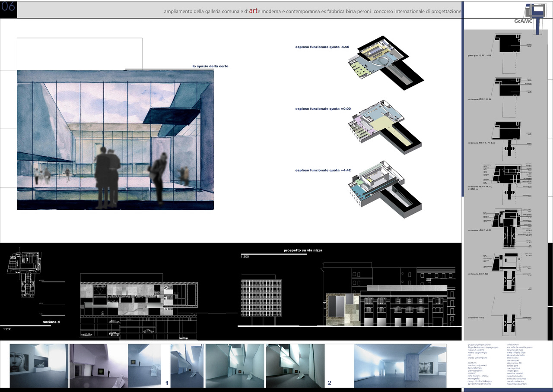Viewport: 553px width, 392px height.
Task: Click the name 'ana sofia de almeida guerra'
Action: pos(520,348)
